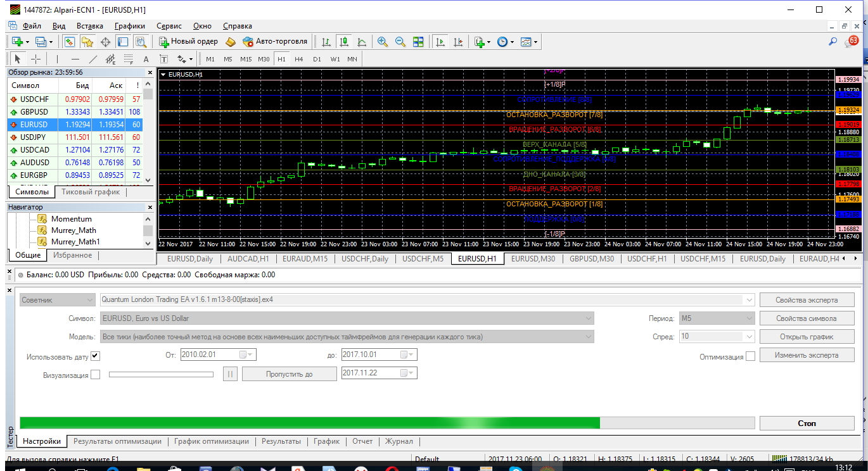This screenshot has width=868, height=471.
Task: Click the 'Стоп' button
Action: click(x=807, y=423)
